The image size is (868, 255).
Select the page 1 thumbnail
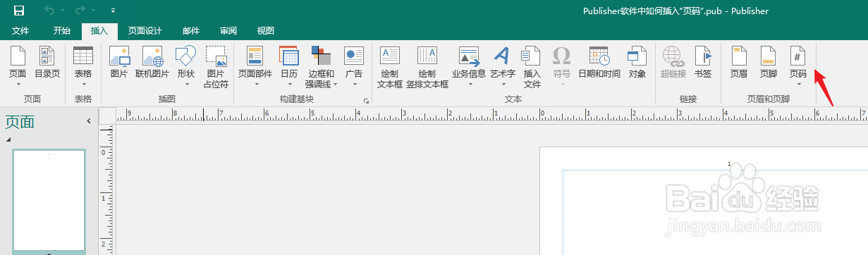49,200
